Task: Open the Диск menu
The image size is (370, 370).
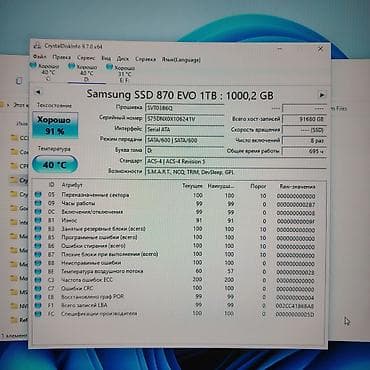Action: [123, 59]
